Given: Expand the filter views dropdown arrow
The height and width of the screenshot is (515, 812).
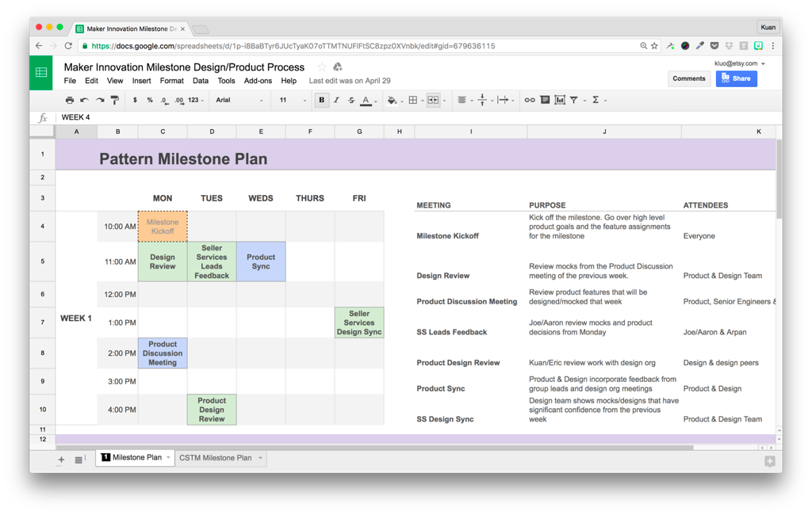Looking at the screenshot, I should click(584, 101).
